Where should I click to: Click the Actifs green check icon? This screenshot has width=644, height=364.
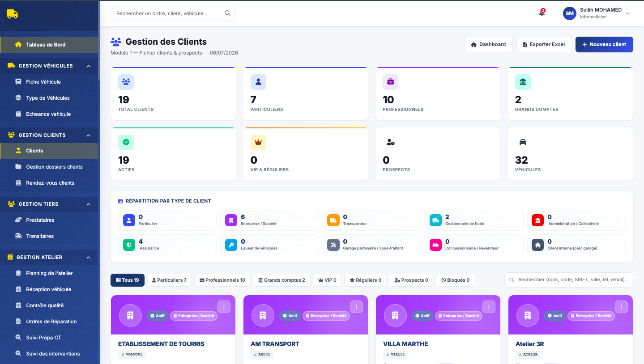126,142
